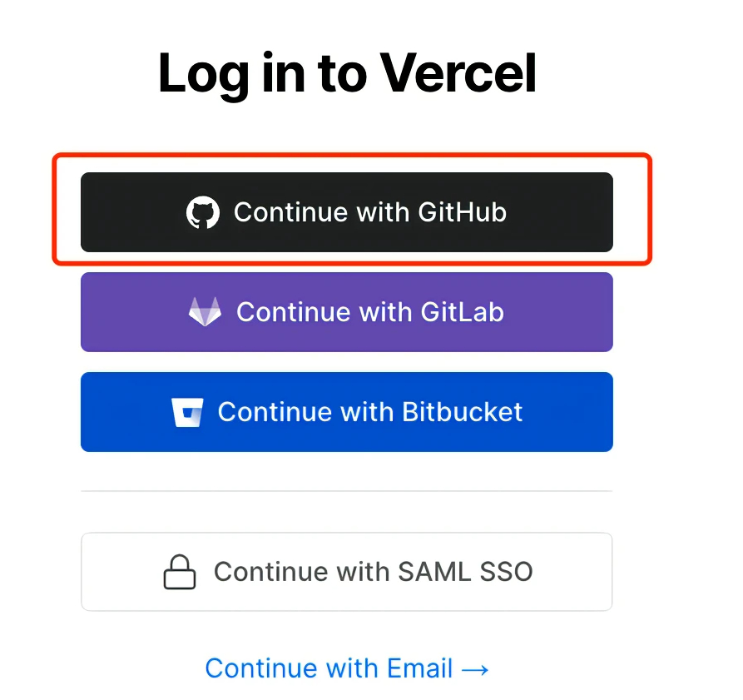Click the padlock icon for SAML SSO

click(x=180, y=572)
